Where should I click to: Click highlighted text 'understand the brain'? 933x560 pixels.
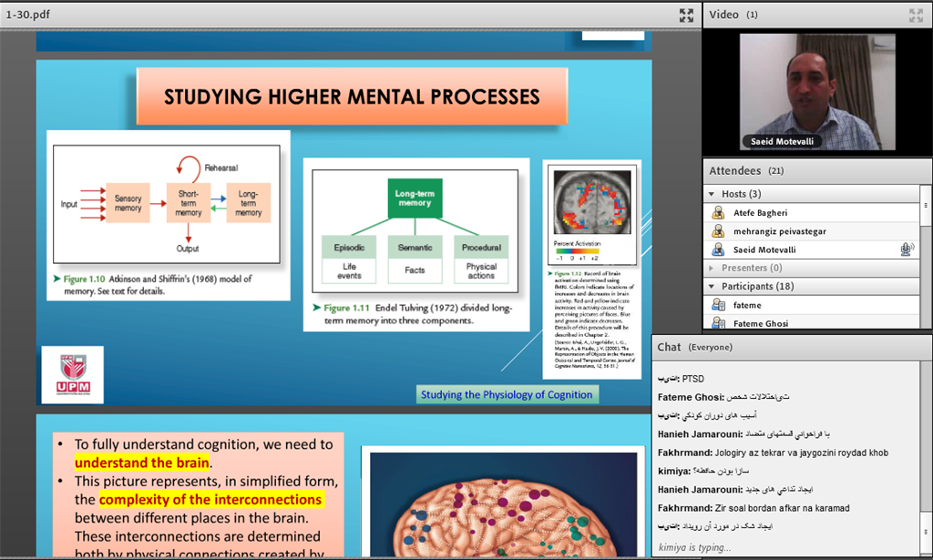[x=141, y=463]
